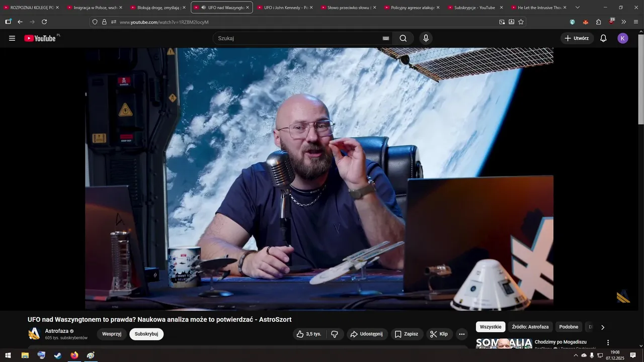Unmute audio icon on UFO nad Waszyngtonem tab

point(203,8)
